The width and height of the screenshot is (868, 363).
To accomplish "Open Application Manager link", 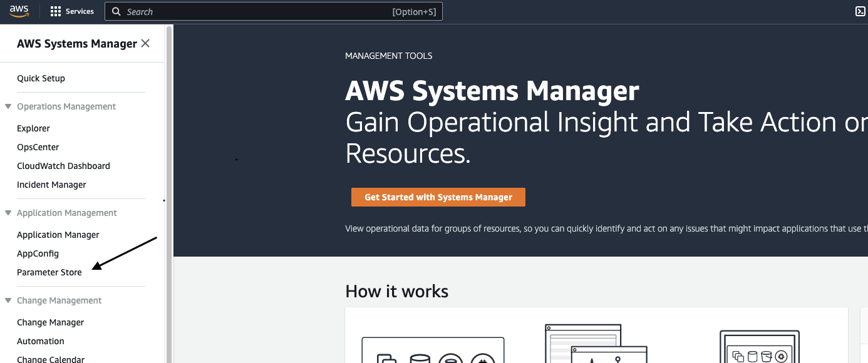I will pyautogui.click(x=58, y=235).
